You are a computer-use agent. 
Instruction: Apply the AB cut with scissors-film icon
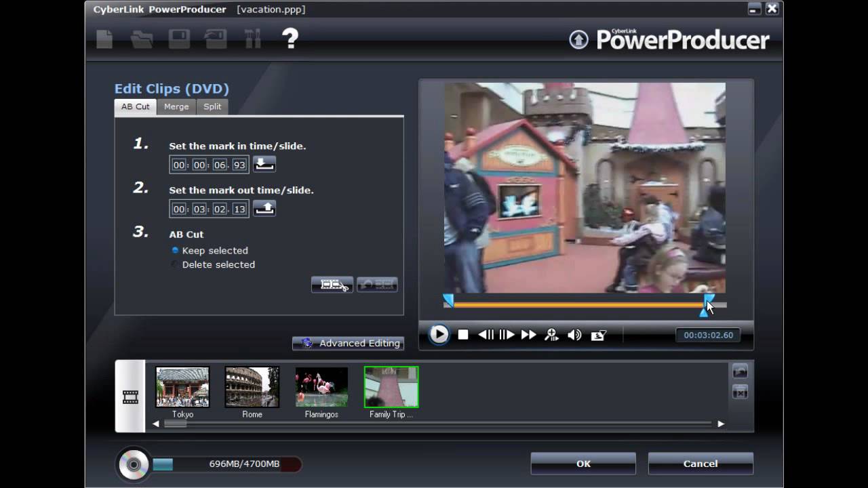click(332, 285)
